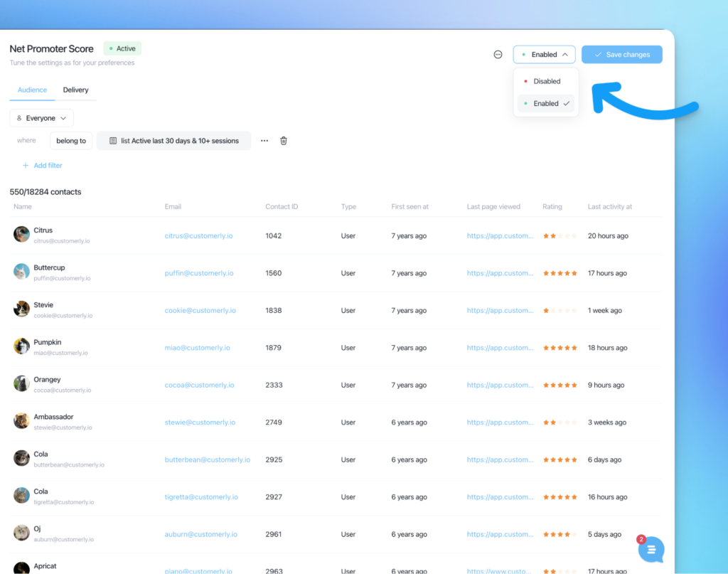This screenshot has height=574, width=728.
Task: Change the list Active last 30 days filter
Action: click(173, 141)
